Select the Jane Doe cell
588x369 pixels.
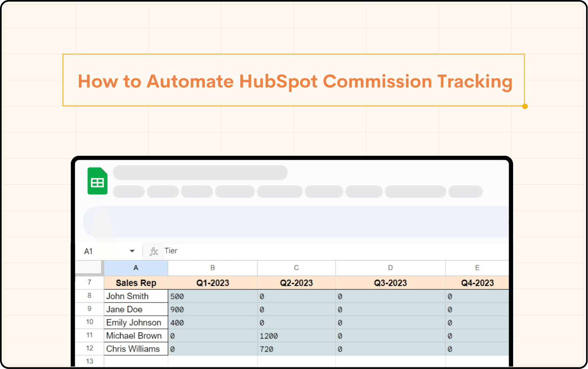[136, 309]
